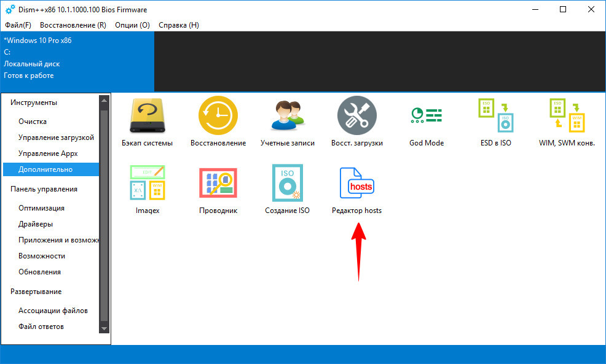Launch Редактор hosts editor icon
Image resolution: width=606 pixels, height=364 pixels.
pyautogui.click(x=356, y=182)
